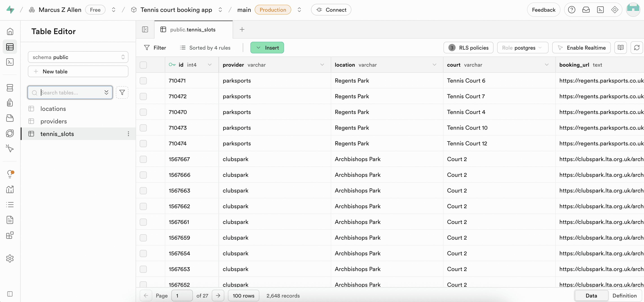This screenshot has height=302, width=644.
Task: Click the Enable Realtime button
Action: pyautogui.click(x=581, y=48)
